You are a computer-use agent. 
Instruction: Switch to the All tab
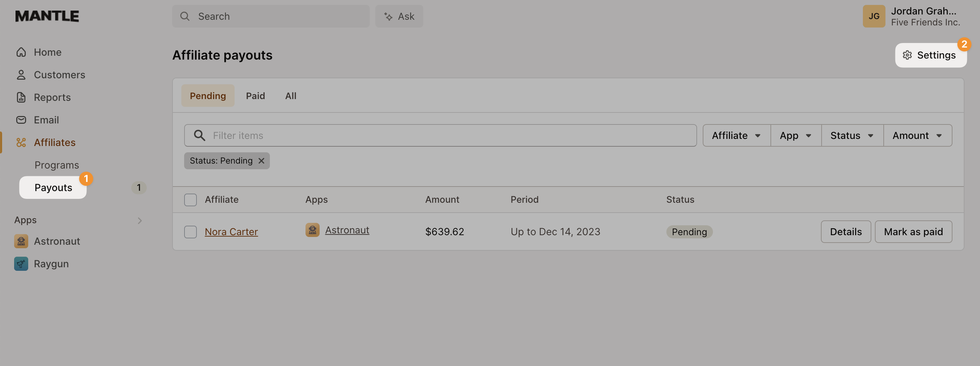pos(291,96)
